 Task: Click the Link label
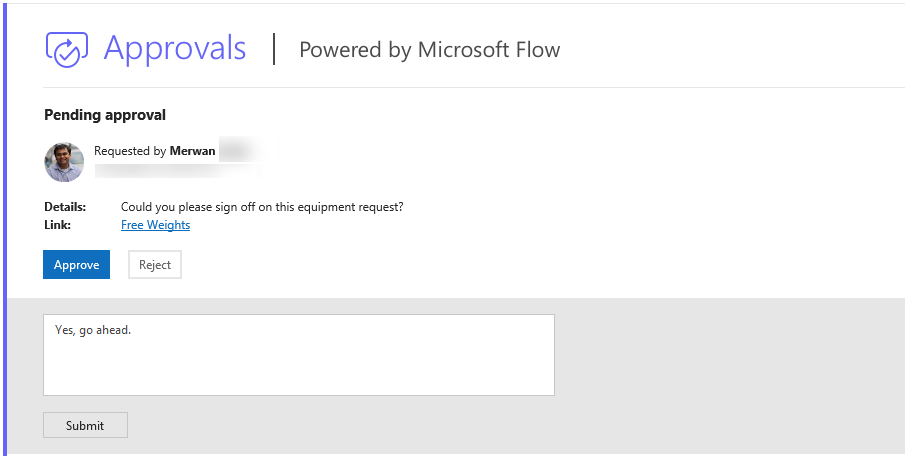click(57, 225)
